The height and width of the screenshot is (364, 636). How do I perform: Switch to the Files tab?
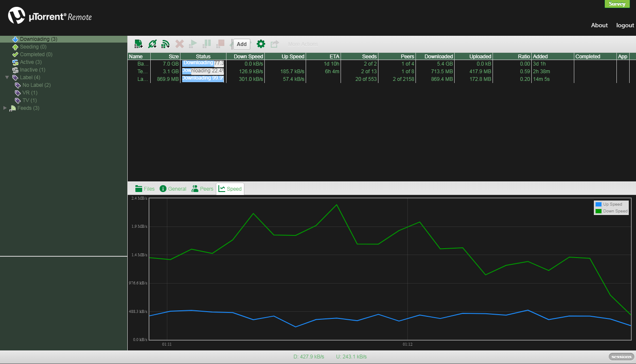click(145, 189)
